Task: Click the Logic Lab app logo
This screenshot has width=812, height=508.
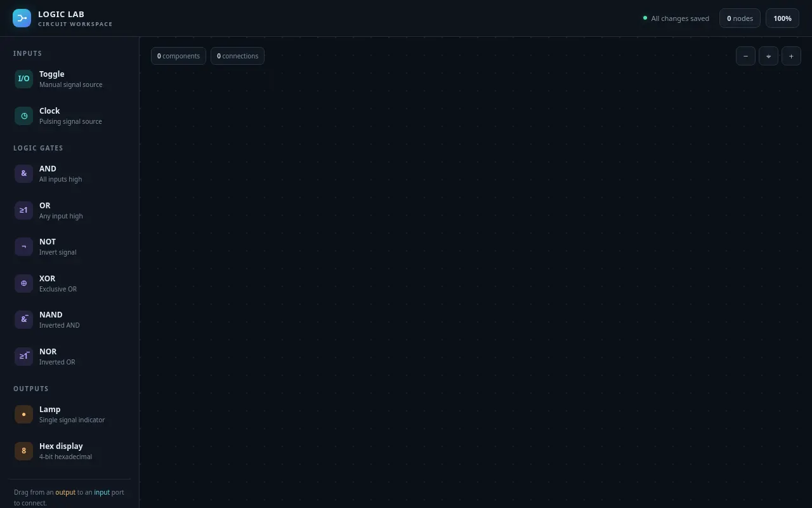Action: tap(22, 18)
